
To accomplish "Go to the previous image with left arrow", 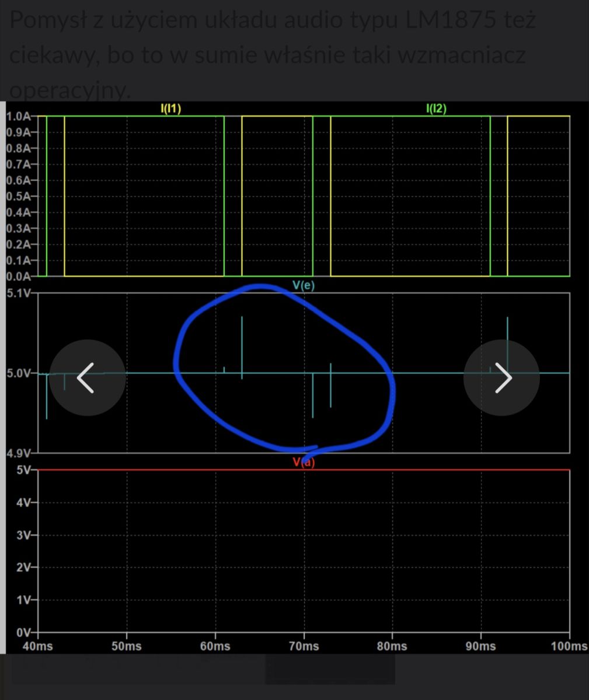I will point(87,377).
